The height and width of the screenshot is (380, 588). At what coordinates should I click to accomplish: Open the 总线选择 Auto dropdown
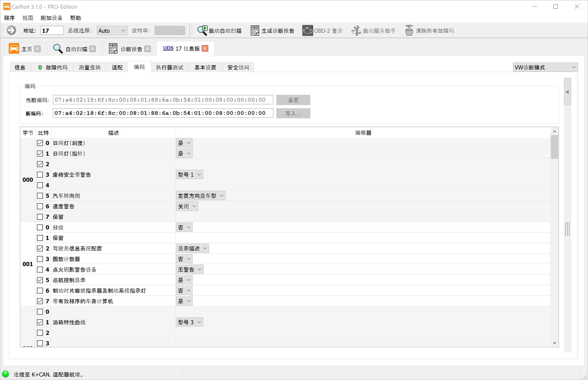(112, 31)
